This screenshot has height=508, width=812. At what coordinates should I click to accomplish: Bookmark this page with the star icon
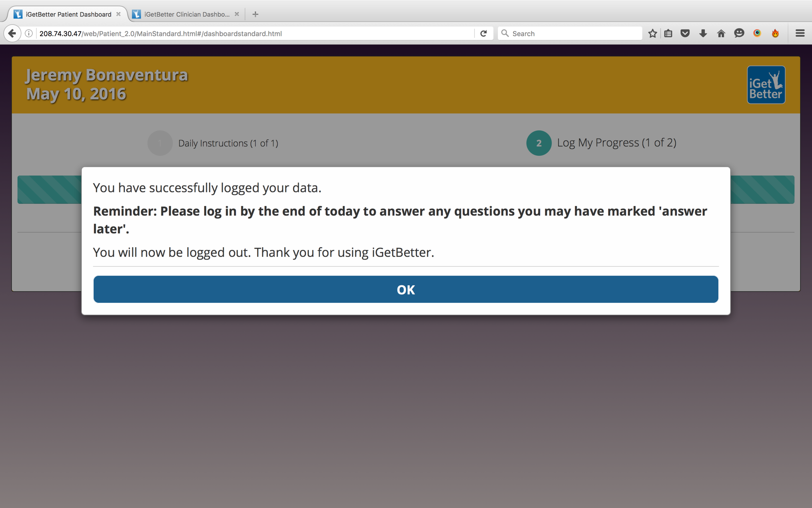point(652,33)
